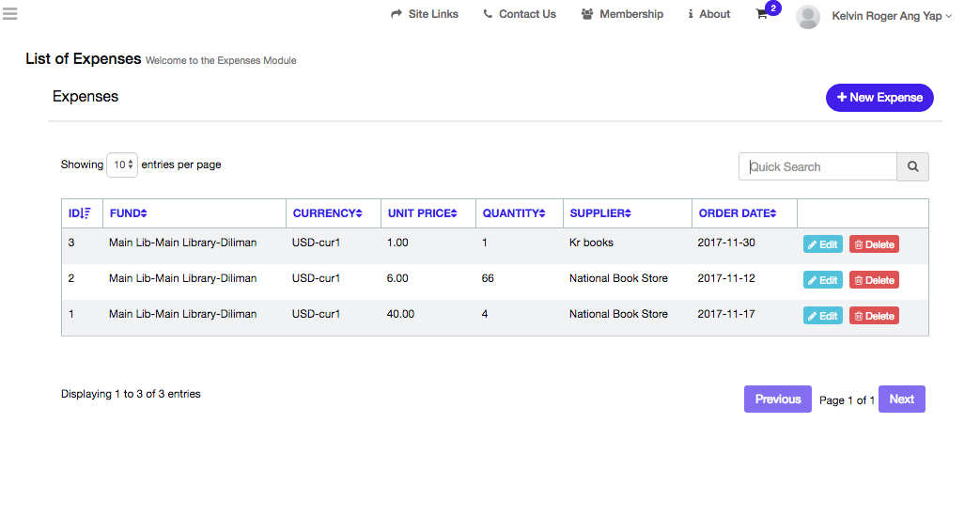The width and height of the screenshot is (980, 517).
Task: Sort table by Unit Price column
Action: [422, 213]
